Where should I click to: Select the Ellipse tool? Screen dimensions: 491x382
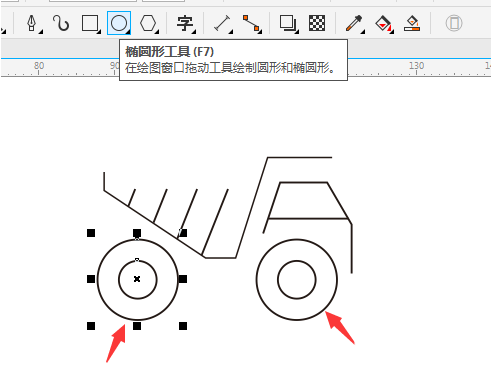coord(119,23)
